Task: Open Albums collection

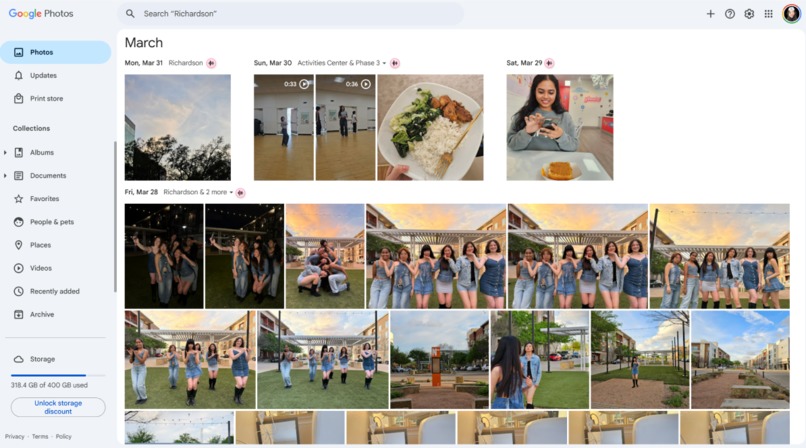Action: tap(42, 153)
